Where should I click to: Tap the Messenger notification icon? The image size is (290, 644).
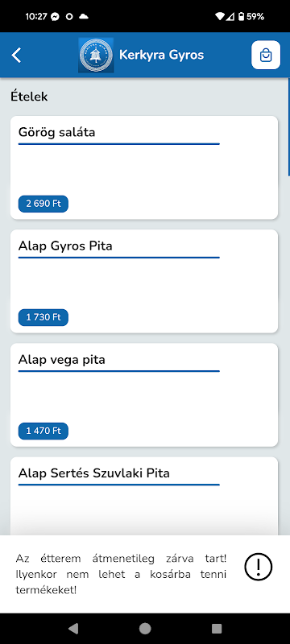[x=55, y=16]
